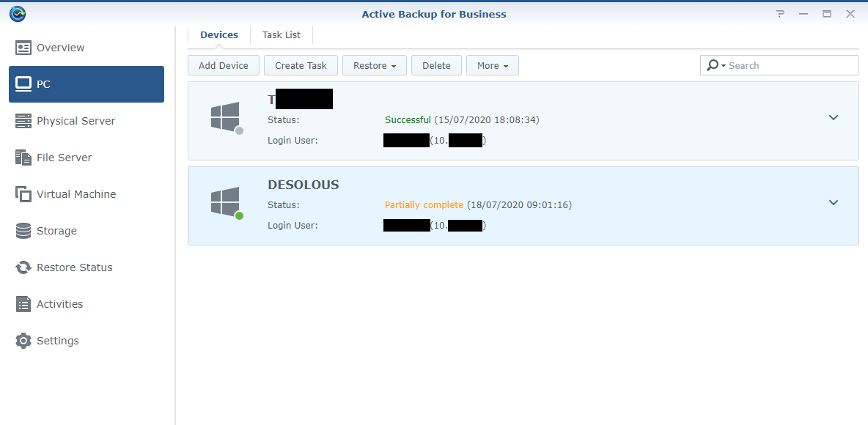
Task: Click timestamp 18/07/2020 09:01:16
Action: click(x=519, y=204)
